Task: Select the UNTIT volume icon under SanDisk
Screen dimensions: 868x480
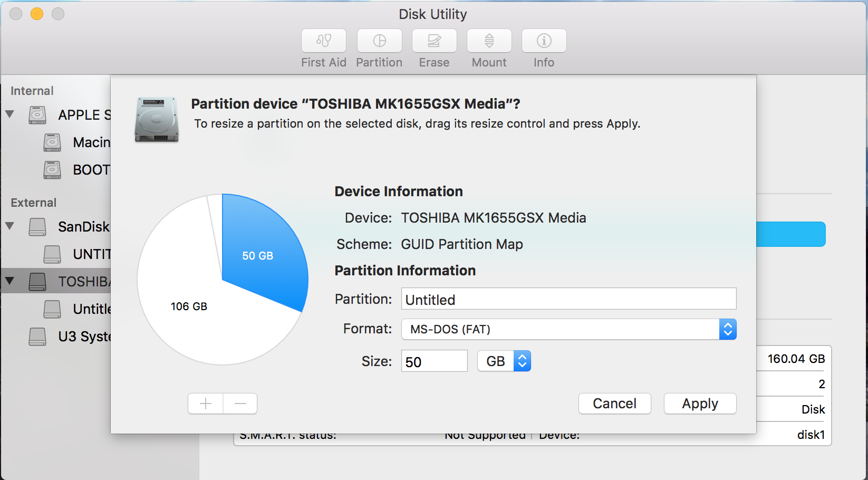Action: click(52, 254)
